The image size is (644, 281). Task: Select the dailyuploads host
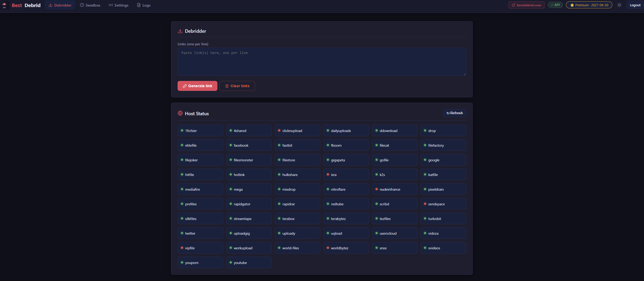(x=346, y=130)
